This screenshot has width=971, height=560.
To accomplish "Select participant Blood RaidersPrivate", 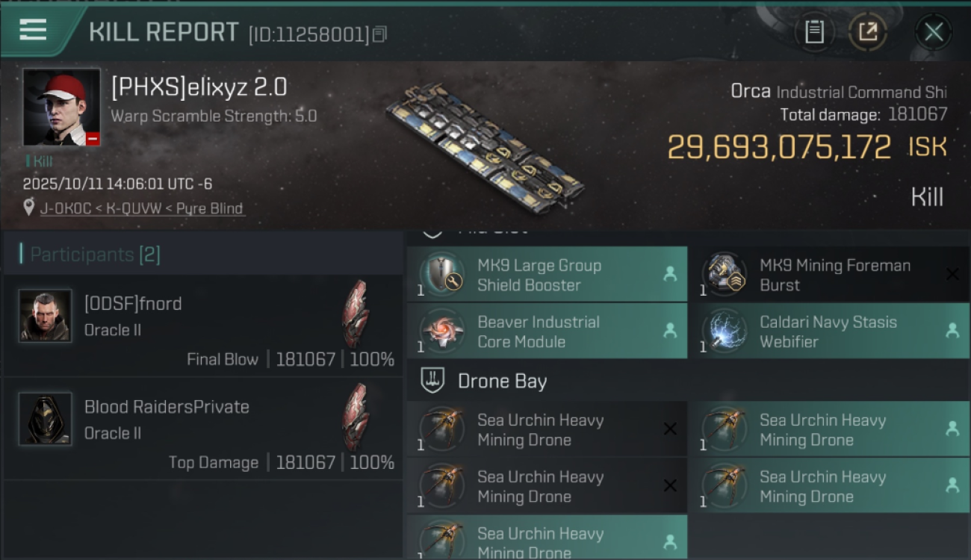I will pyautogui.click(x=203, y=429).
